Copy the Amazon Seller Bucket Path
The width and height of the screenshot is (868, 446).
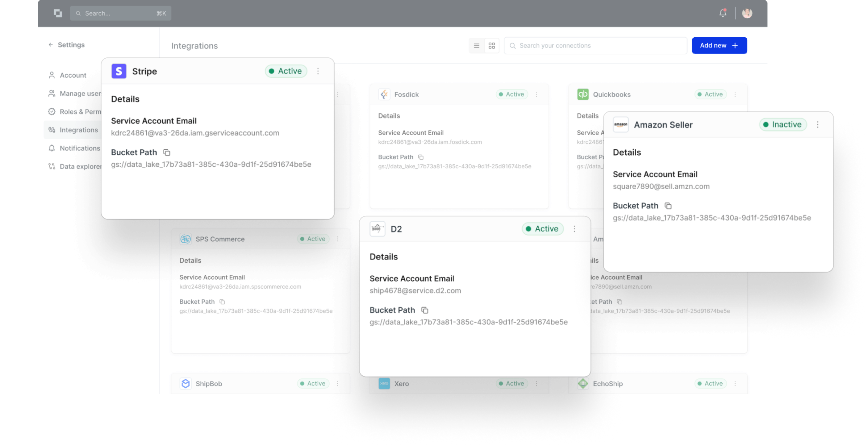click(x=668, y=206)
